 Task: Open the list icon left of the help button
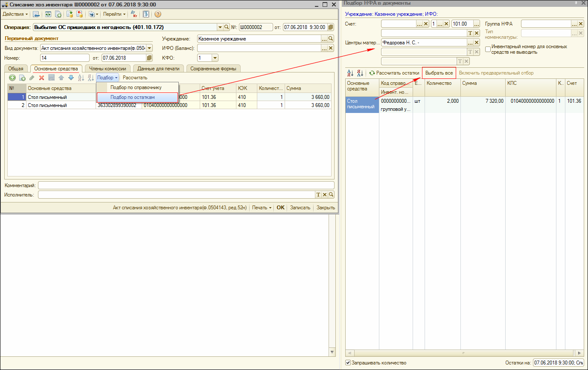tap(146, 14)
